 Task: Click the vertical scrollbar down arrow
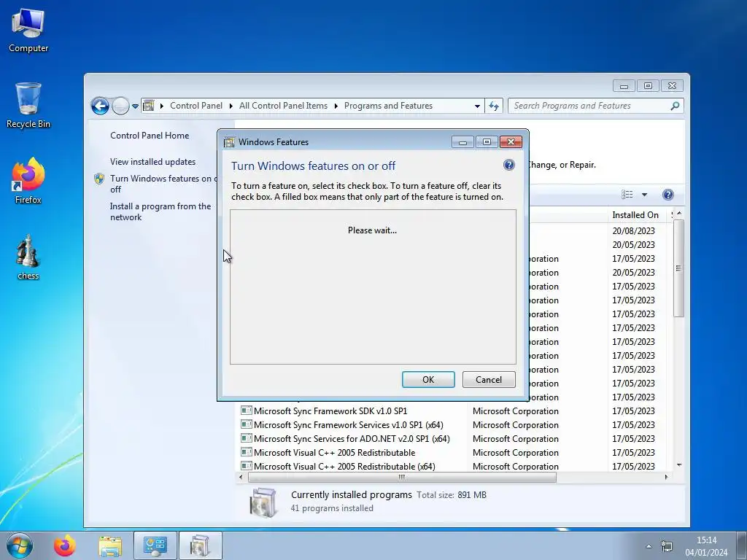click(679, 464)
